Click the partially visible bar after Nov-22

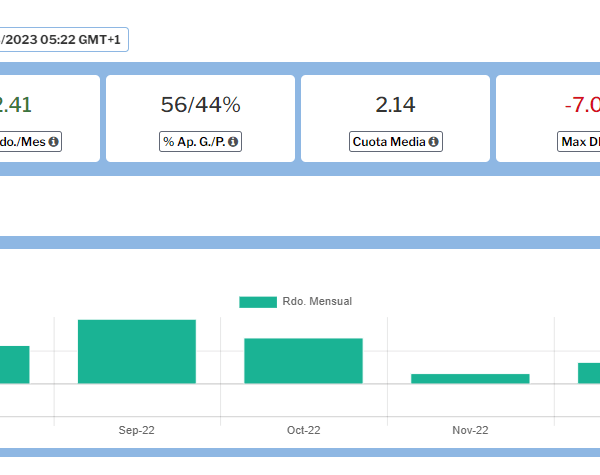[x=589, y=373]
